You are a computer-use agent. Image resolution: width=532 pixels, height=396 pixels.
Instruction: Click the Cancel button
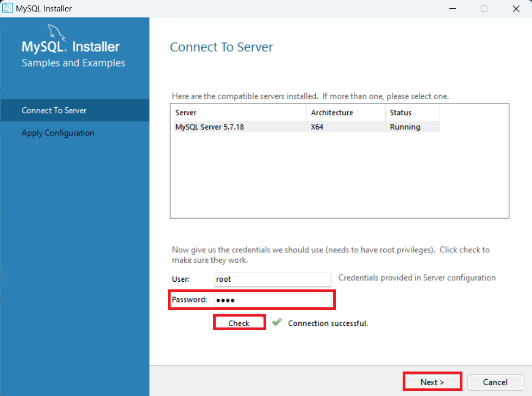pos(495,382)
